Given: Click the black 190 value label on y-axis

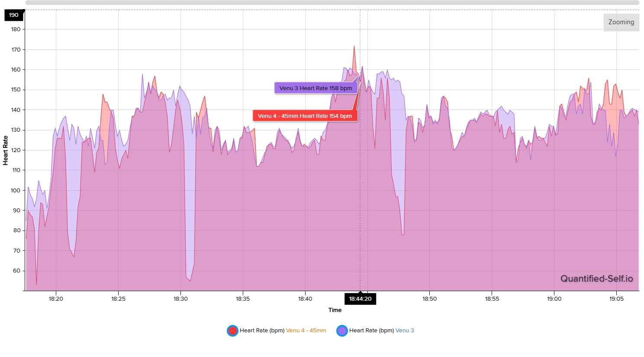Looking at the screenshot, I should coord(14,15).
